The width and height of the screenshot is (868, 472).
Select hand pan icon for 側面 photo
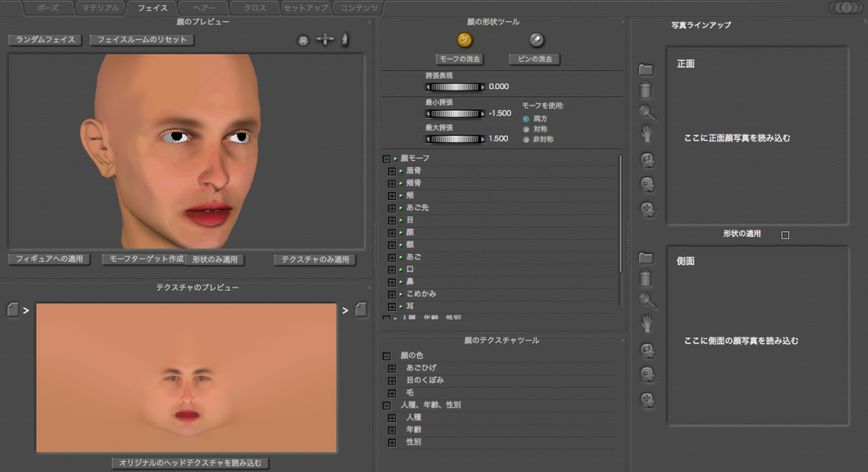pyautogui.click(x=647, y=324)
